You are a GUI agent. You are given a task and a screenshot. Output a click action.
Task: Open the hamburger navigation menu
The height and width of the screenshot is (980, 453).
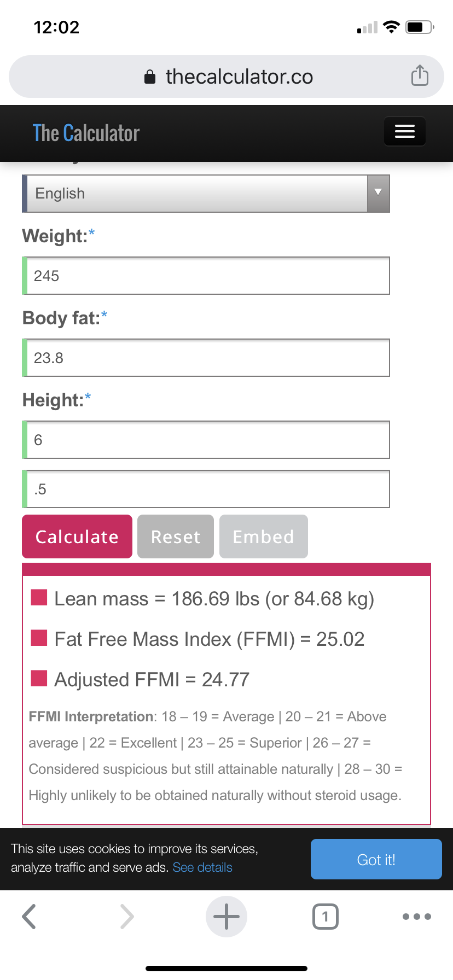tap(404, 132)
